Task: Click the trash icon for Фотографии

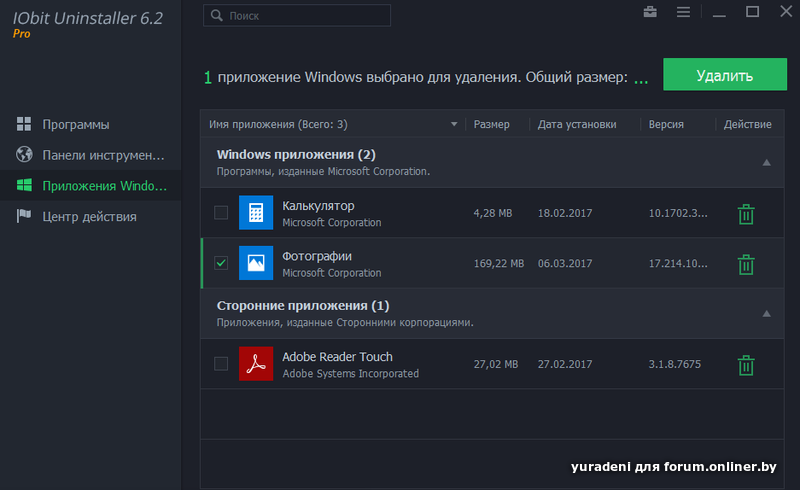Action: pyautogui.click(x=745, y=264)
